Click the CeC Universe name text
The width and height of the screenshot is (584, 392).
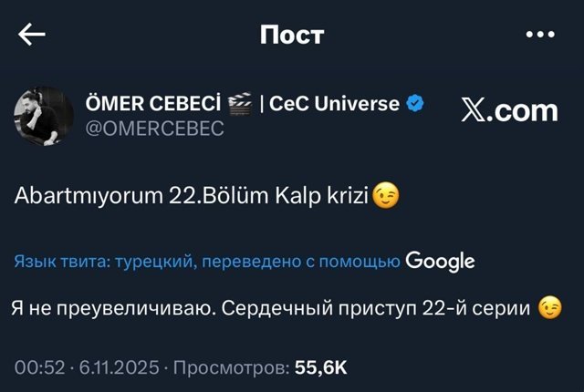(x=335, y=103)
